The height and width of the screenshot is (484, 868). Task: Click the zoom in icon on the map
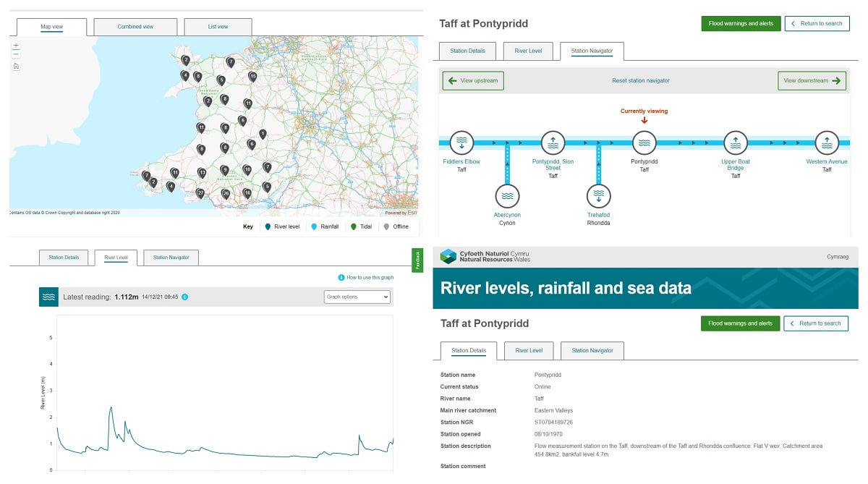tap(15, 45)
